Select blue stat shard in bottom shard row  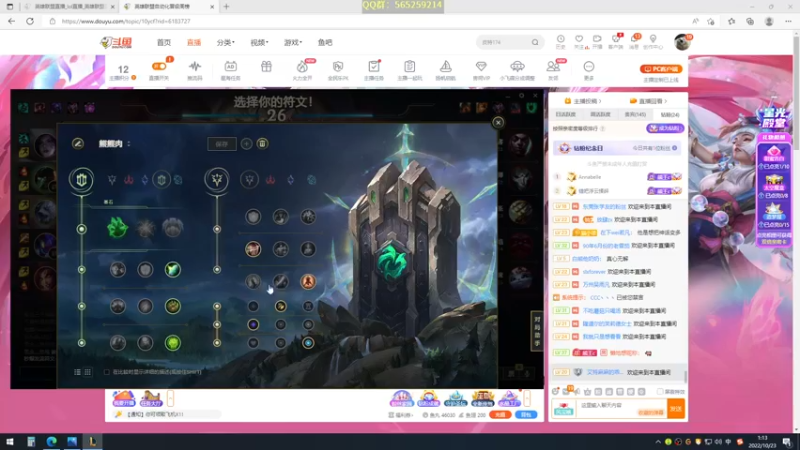pos(308,343)
